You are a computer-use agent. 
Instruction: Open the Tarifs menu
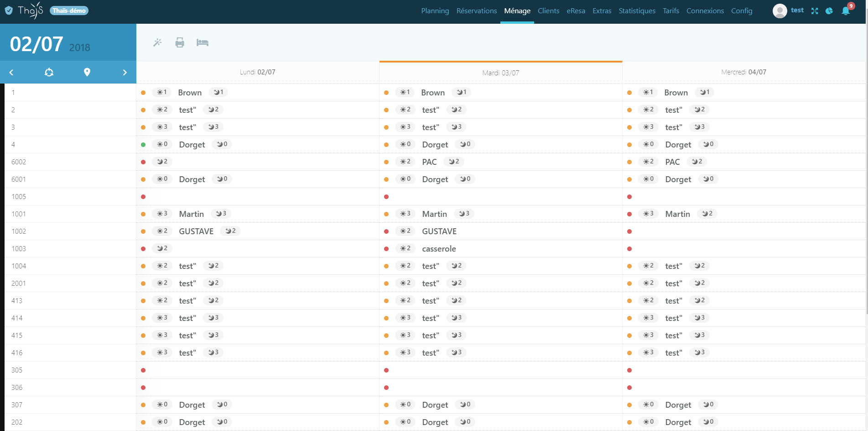(x=671, y=11)
